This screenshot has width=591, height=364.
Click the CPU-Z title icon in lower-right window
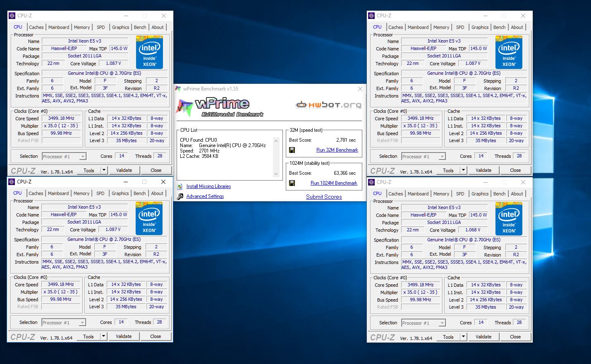pos(371,182)
